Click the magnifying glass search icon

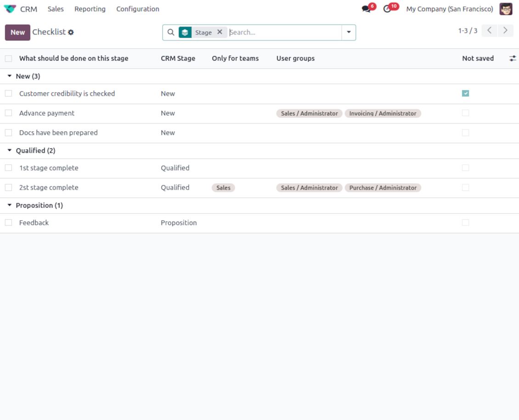171,33
